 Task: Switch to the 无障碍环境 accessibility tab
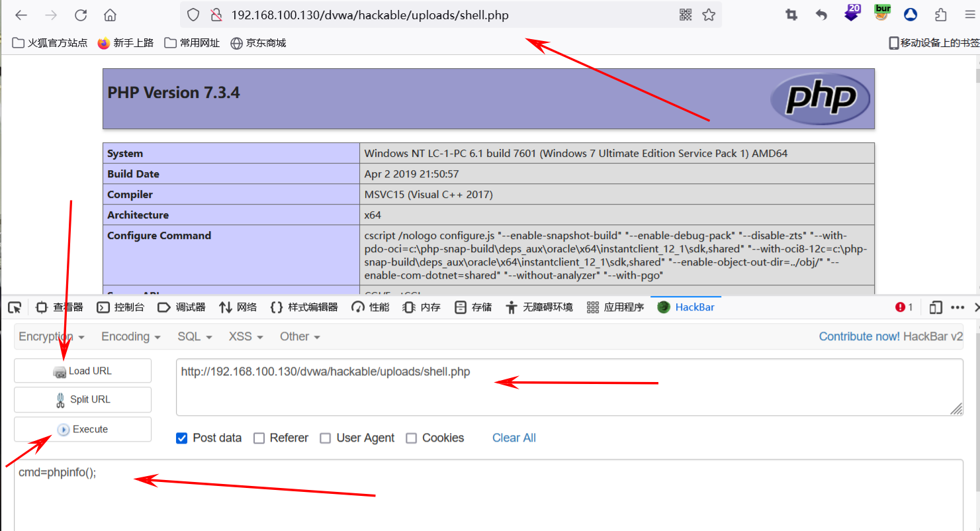point(539,307)
